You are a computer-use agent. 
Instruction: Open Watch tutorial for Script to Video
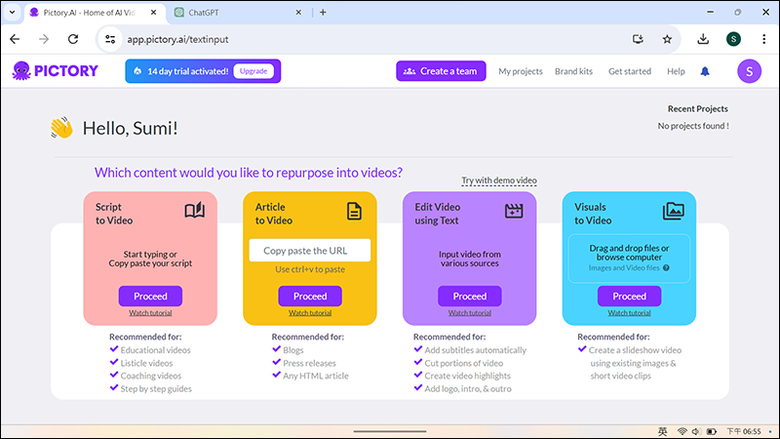click(150, 313)
